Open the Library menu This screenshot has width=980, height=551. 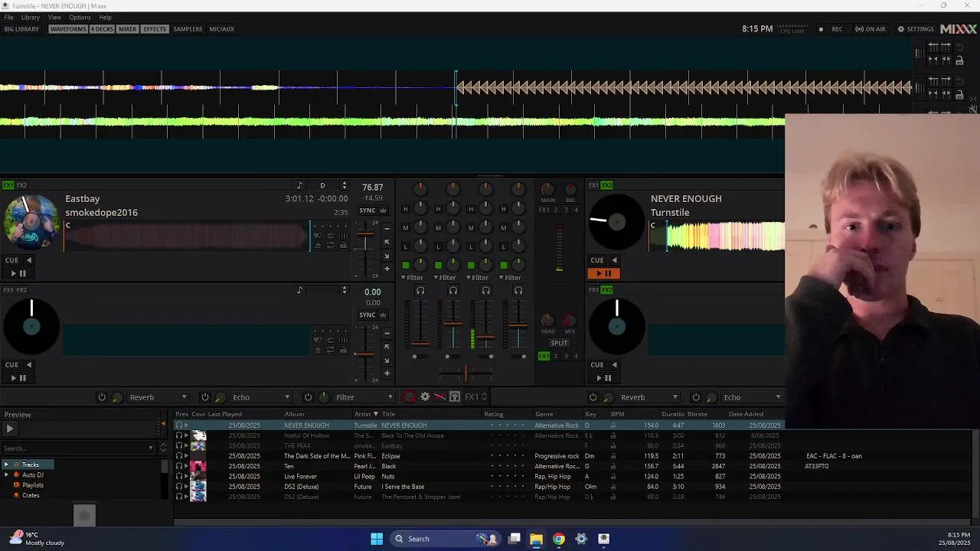(30, 17)
